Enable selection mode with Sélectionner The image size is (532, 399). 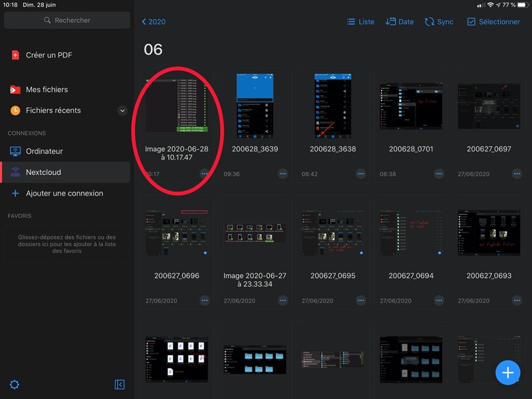493,22
